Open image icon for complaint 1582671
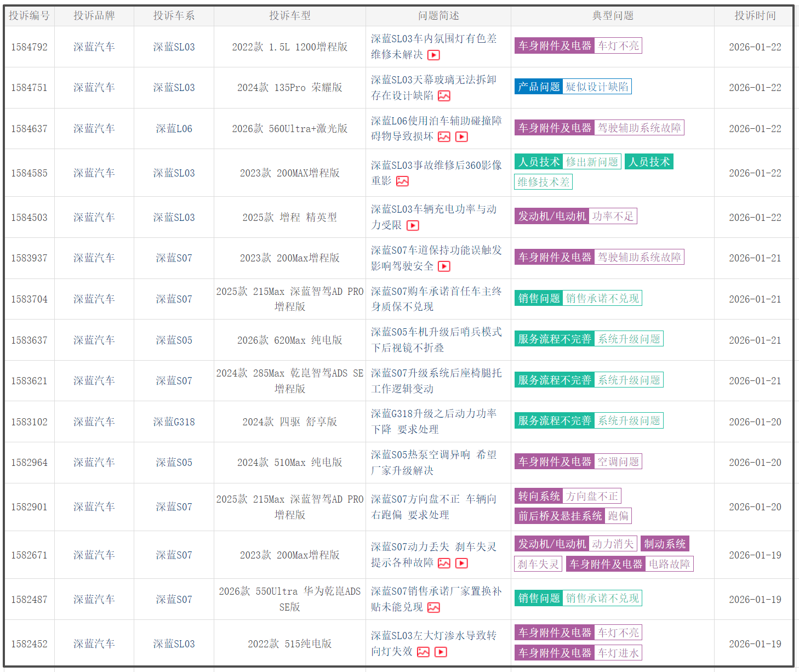The image size is (799, 672). point(444,563)
